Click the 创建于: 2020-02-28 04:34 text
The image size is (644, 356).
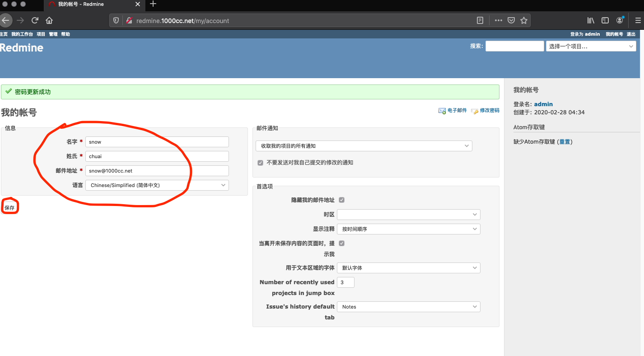pos(549,112)
